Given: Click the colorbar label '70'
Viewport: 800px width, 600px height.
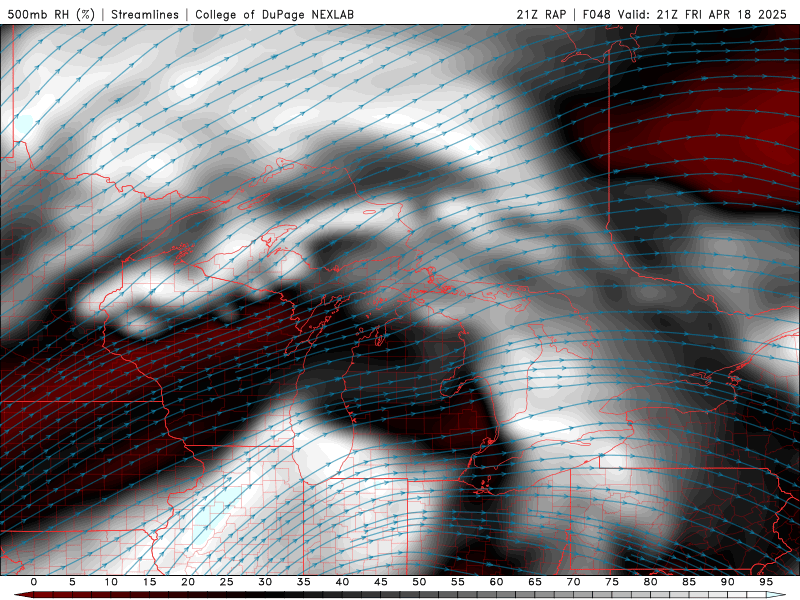Looking at the screenshot, I should (x=573, y=582).
